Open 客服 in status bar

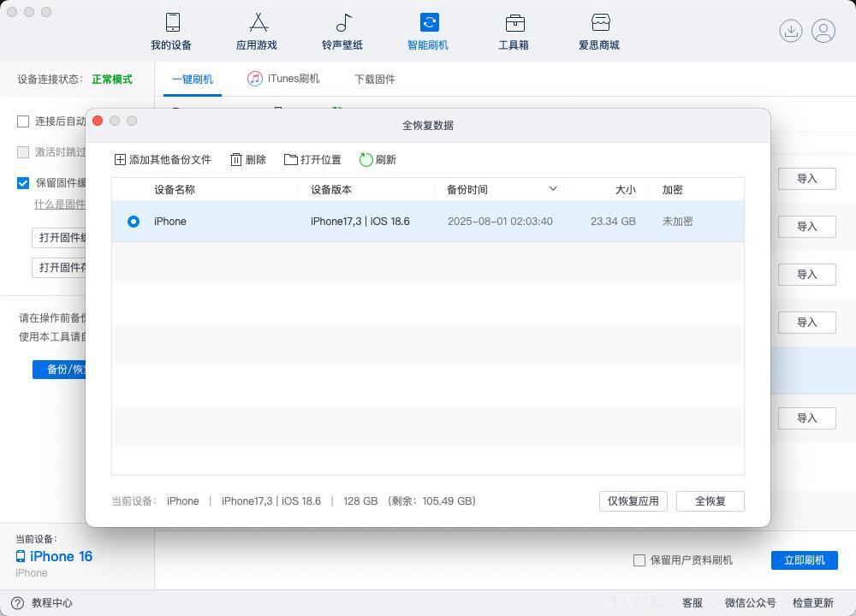pos(693,603)
